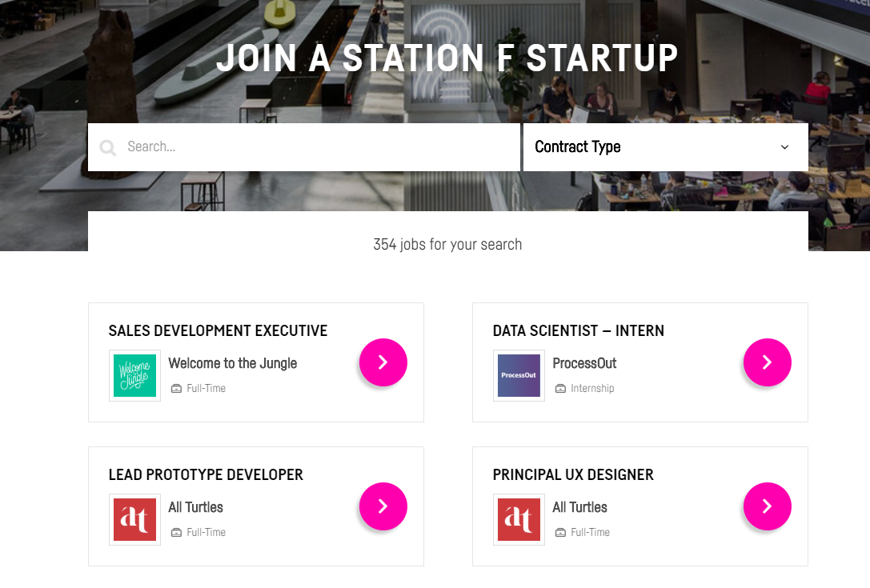Click the Contract Type chevron arrow
Screen dimensions: 870x588
tap(784, 147)
